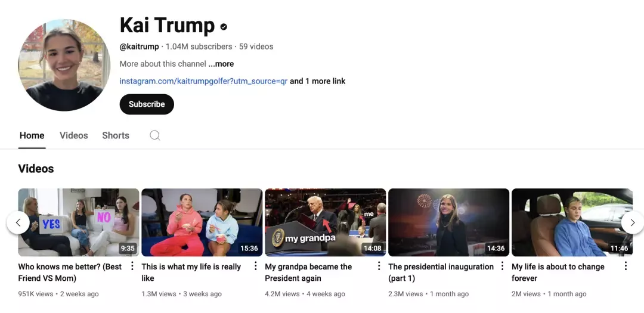Switch to the Videos tab
644x313 pixels.
point(74,135)
